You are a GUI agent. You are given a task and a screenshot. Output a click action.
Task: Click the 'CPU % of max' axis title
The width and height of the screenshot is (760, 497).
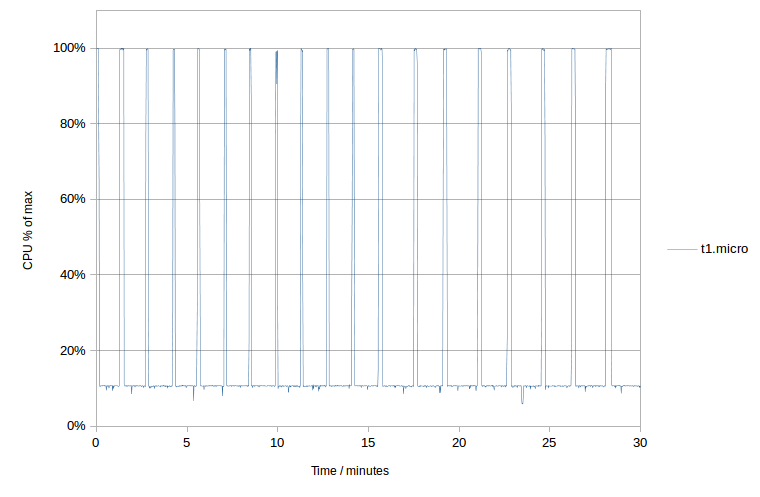[x=29, y=231]
